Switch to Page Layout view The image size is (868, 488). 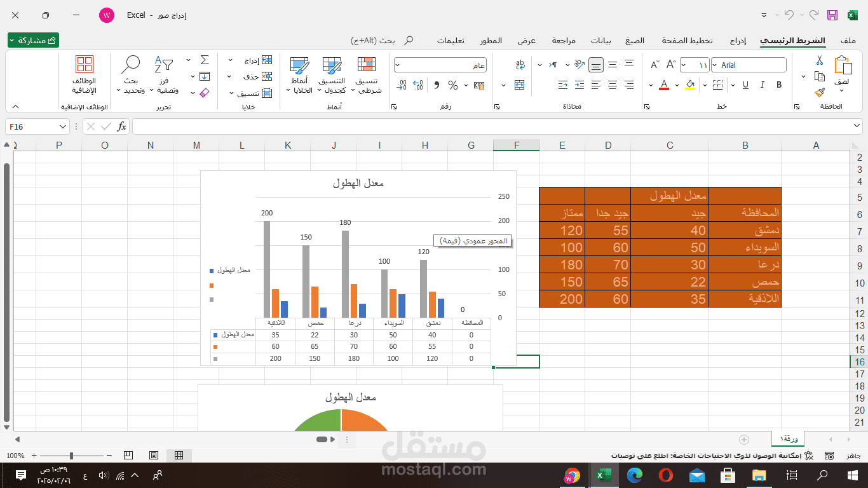(154, 456)
